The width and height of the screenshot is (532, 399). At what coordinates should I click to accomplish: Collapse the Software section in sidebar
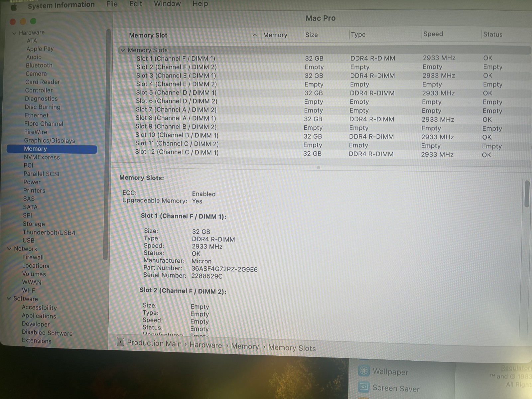[x=9, y=298]
